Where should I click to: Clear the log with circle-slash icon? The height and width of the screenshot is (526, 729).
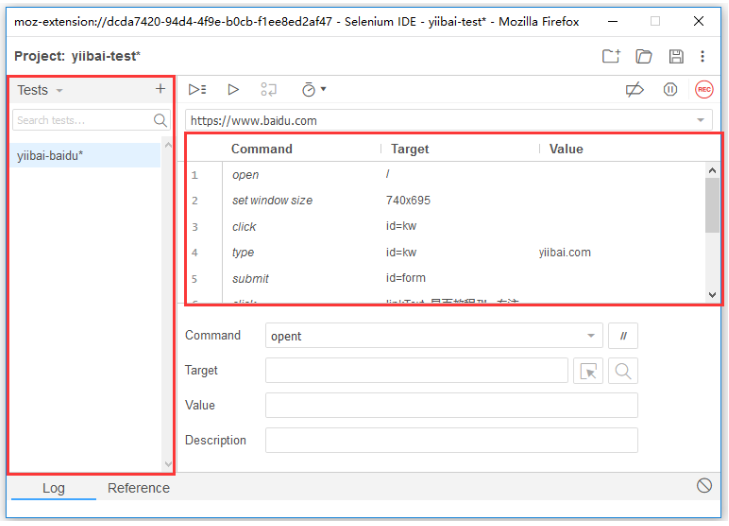click(x=704, y=486)
